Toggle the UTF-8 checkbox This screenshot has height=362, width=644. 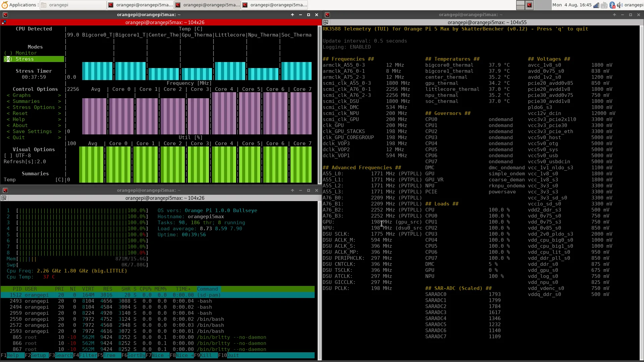pyautogui.click(x=8, y=156)
